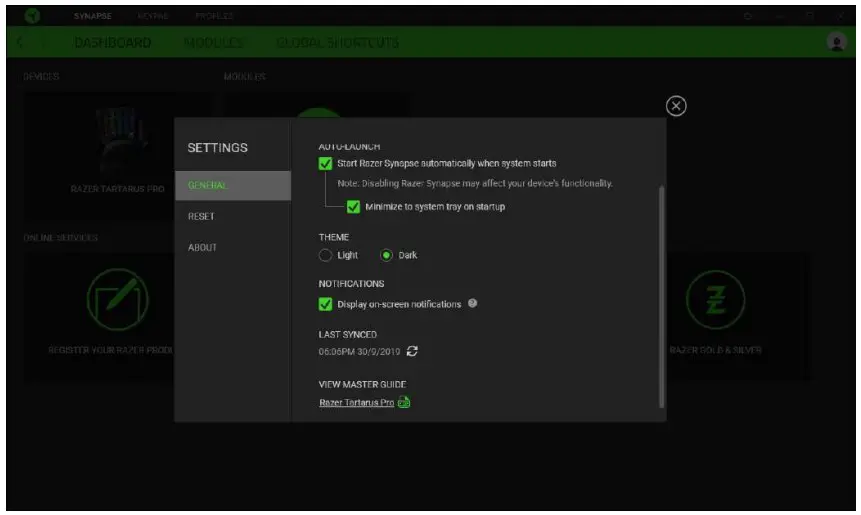861x515 pixels.
Task: Click the sync refresh icon beside last synced time
Action: coord(412,351)
